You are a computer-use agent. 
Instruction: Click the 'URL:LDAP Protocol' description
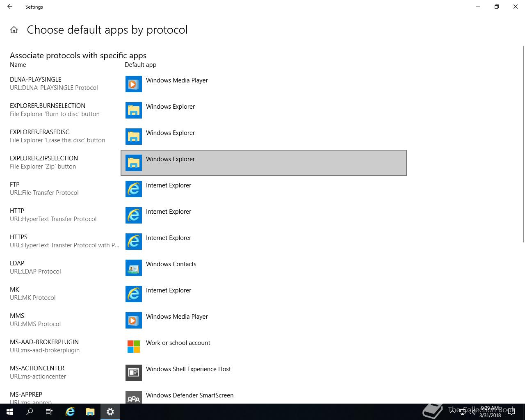[35, 272]
